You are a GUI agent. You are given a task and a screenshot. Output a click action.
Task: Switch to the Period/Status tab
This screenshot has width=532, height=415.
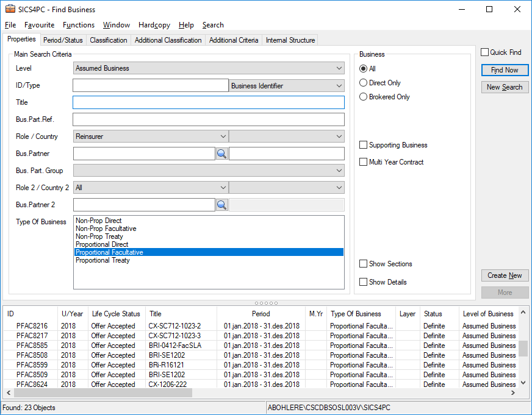click(x=64, y=40)
